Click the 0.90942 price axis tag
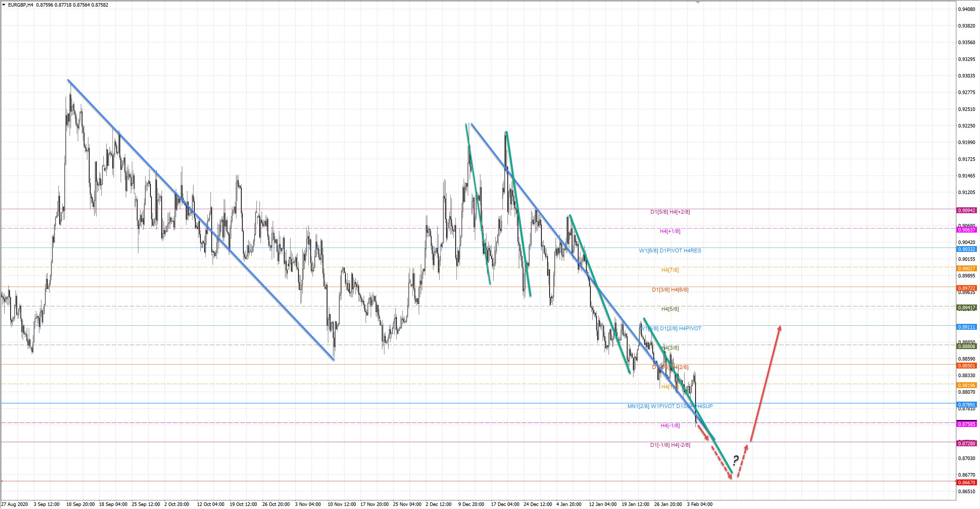Image resolution: width=980 pixels, height=509 pixels. [x=966, y=210]
